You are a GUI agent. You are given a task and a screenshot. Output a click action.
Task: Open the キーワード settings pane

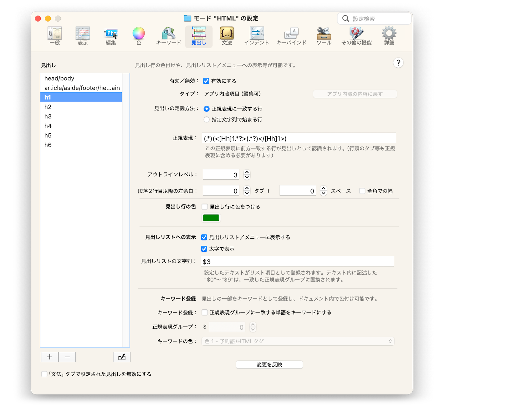point(168,36)
